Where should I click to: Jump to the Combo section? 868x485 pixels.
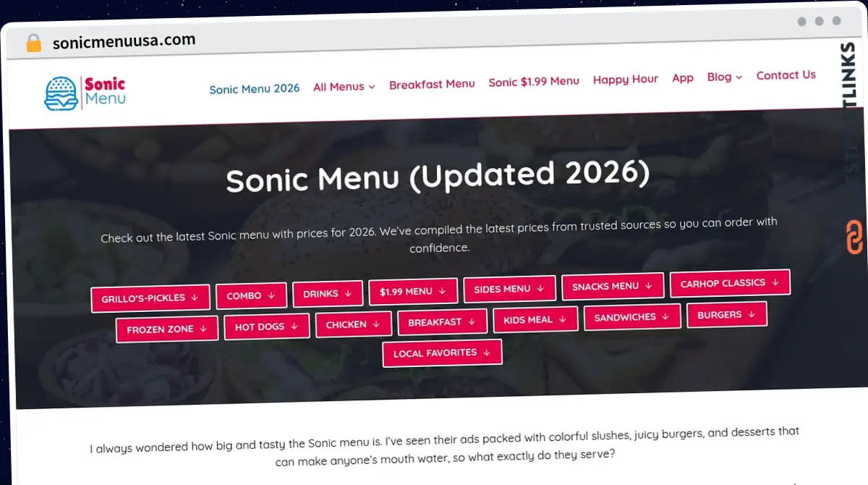point(251,295)
